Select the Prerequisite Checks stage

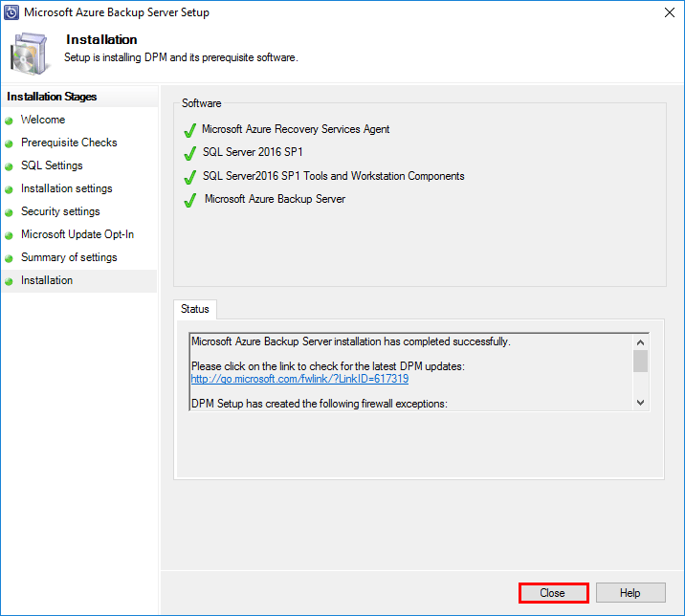pos(69,143)
